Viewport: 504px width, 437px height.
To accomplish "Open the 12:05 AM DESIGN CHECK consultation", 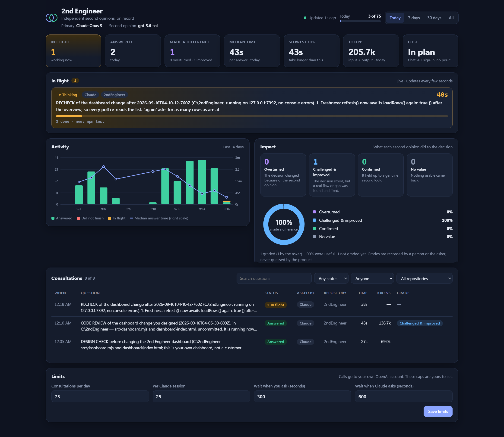I will [252, 345].
